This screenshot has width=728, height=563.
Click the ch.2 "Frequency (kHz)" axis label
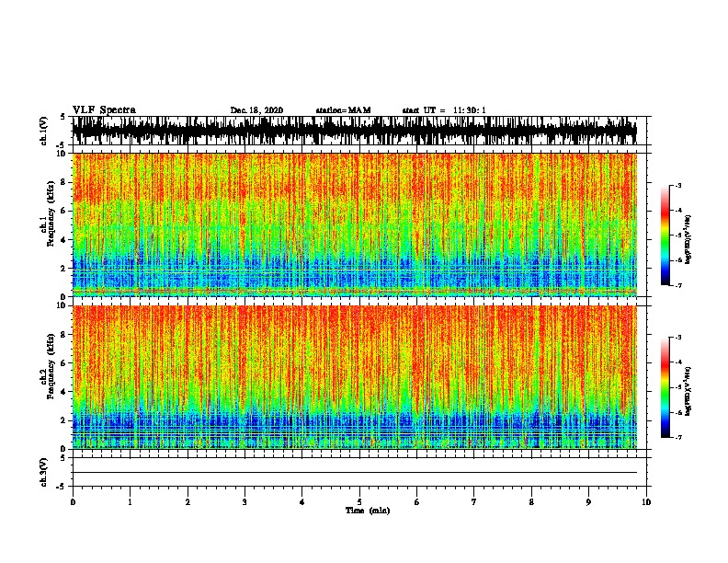tap(51, 366)
